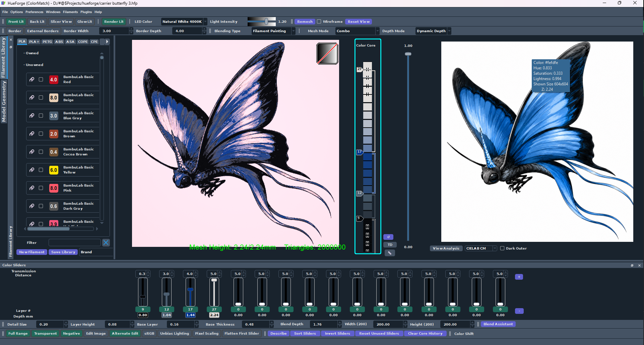Click the layer 27 marker in Color Core
Screen dimensions: 644x345
tap(360, 69)
